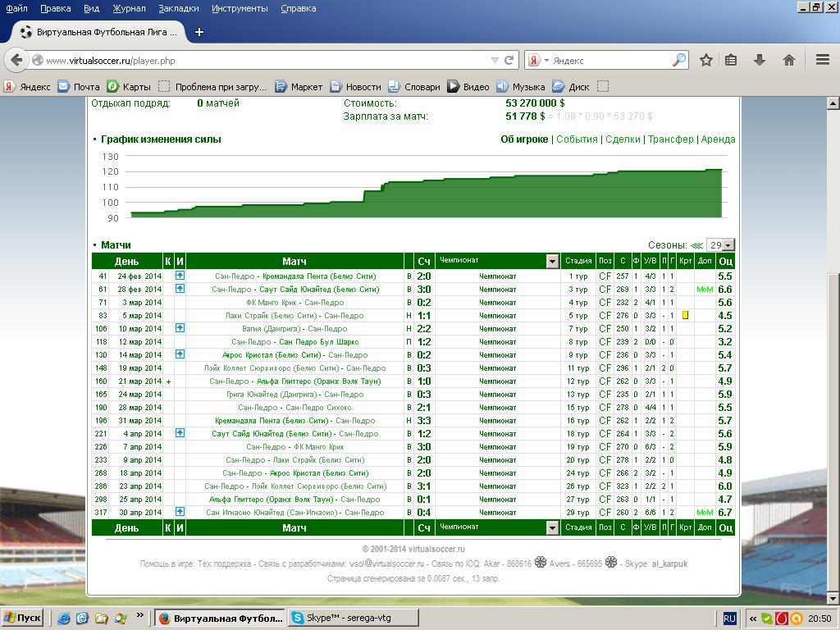Screen dimensions: 840x630
Task: Open Справка menu
Action: pos(299,8)
